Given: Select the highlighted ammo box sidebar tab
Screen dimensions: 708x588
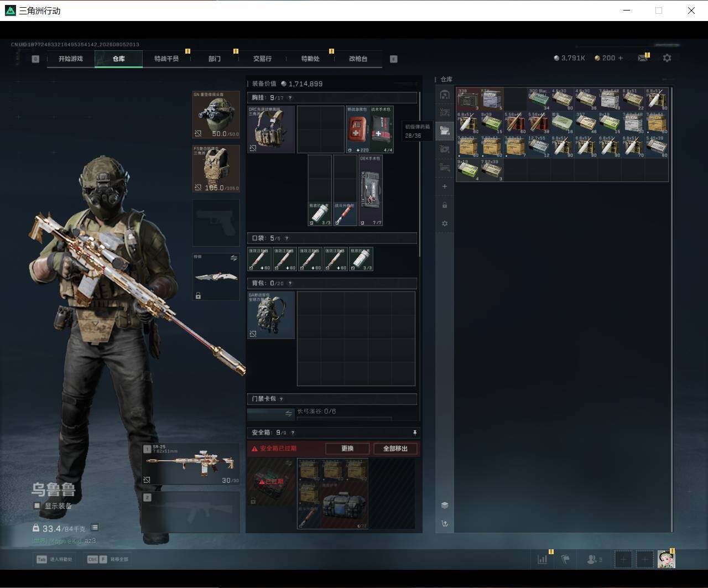Looking at the screenshot, I should coord(445,131).
